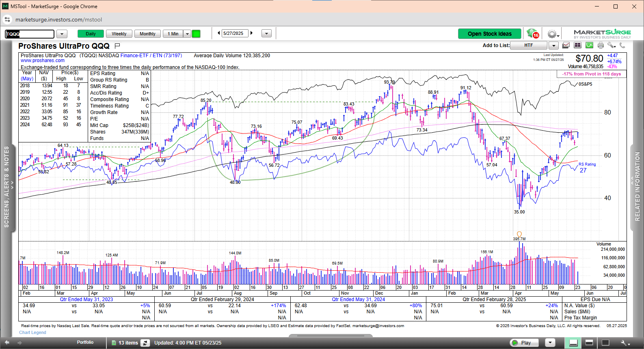Image resolution: width=644 pixels, height=349 pixels.
Task: Open the symbol history dropdown next to TQQQ
Action: (x=62, y=34)
